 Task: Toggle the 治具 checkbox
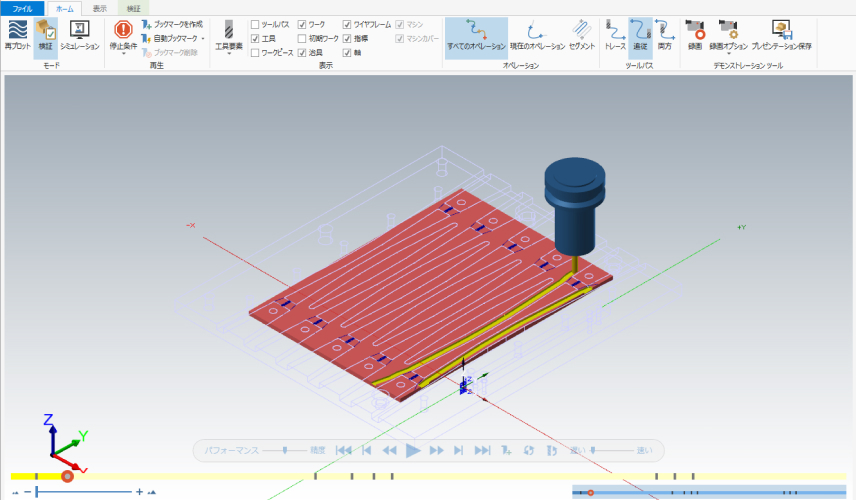click(x=302, y=52)
